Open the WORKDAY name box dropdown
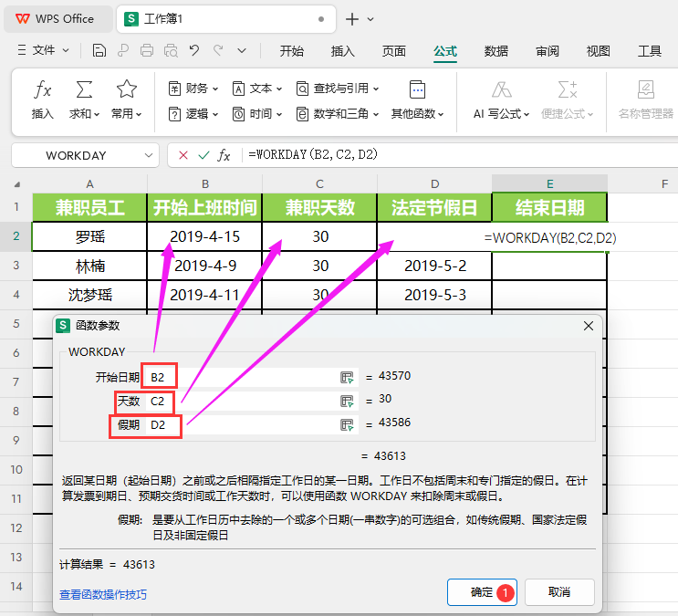The height and width of the screenshot is (616, 678). (x=149, y=155)
